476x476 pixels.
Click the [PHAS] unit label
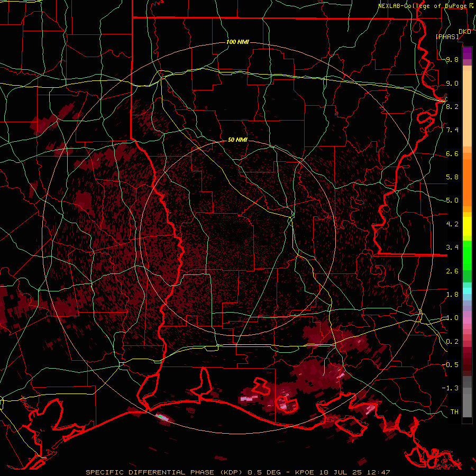[x=447, y=36]
